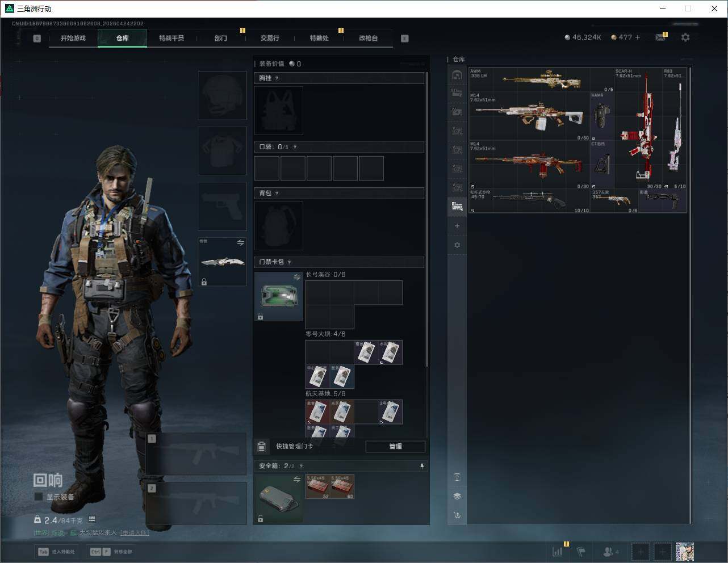Select the 5.56x45 ammo box showing 52
The height and width of the screenshot is (563, 728).
point(318,487)
